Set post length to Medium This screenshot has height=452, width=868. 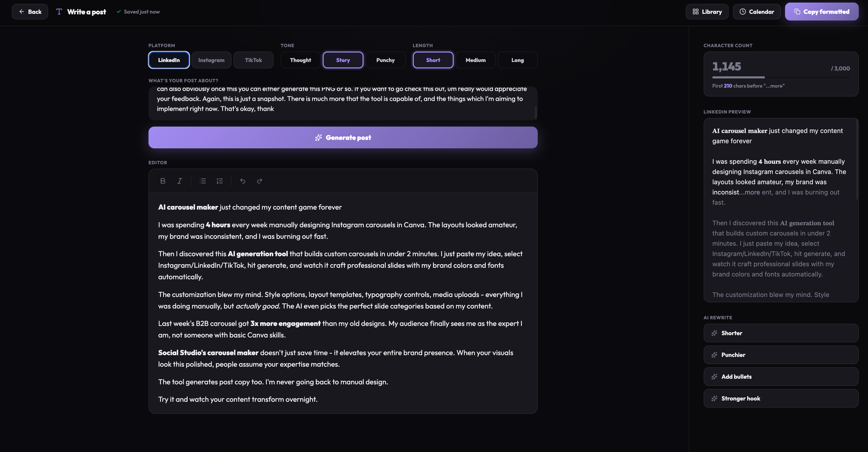(x=475, y=60)
